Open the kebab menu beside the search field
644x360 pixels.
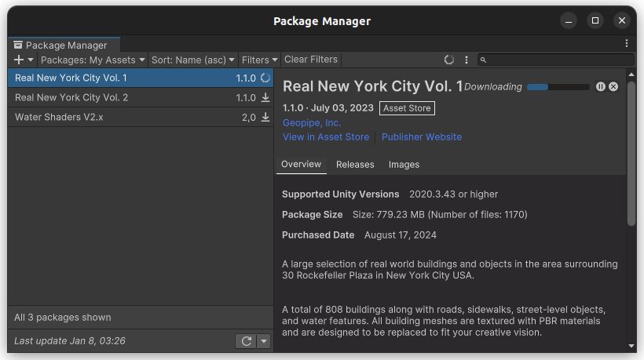[467, 60]
